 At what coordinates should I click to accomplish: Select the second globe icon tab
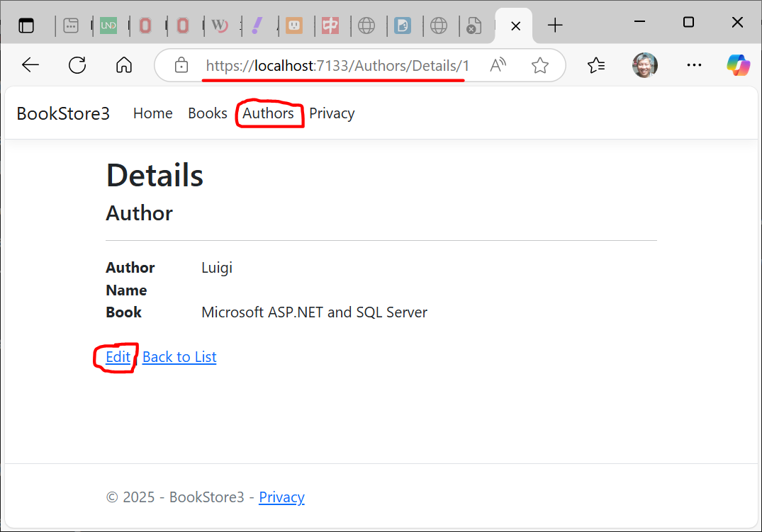coord(439,26)
